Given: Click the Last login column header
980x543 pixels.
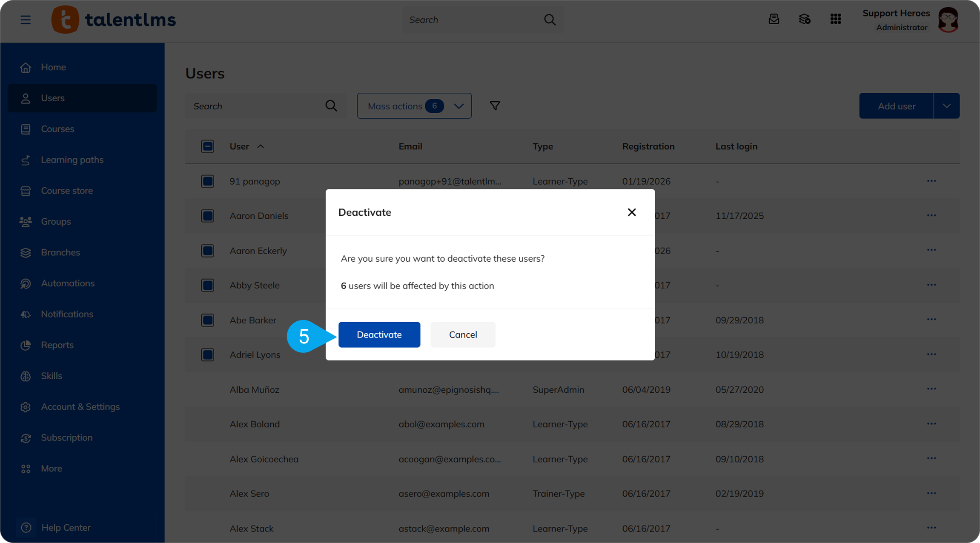Looking at the screenshot, I should point(736,146).
